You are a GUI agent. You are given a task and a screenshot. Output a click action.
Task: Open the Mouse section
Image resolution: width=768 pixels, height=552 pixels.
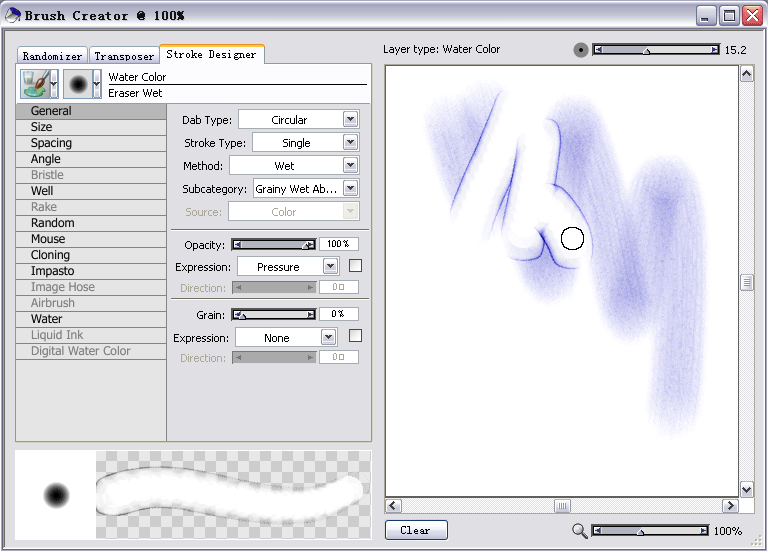(x=91, y=239)
